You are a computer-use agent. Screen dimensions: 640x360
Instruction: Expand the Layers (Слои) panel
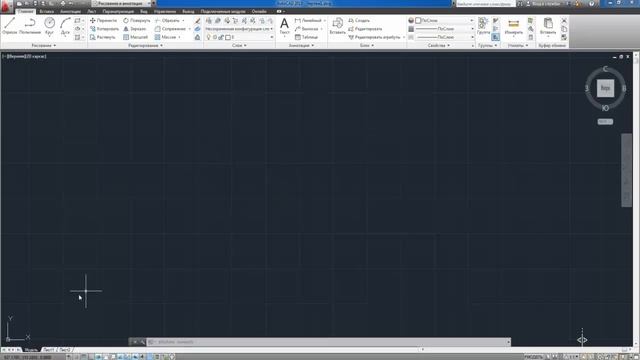point(239,46)
